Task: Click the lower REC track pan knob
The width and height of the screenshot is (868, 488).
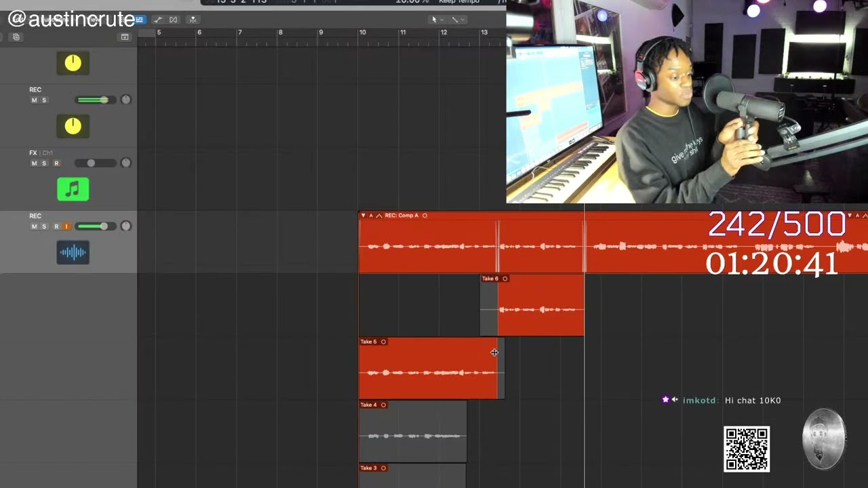Action: coord(125,226)
